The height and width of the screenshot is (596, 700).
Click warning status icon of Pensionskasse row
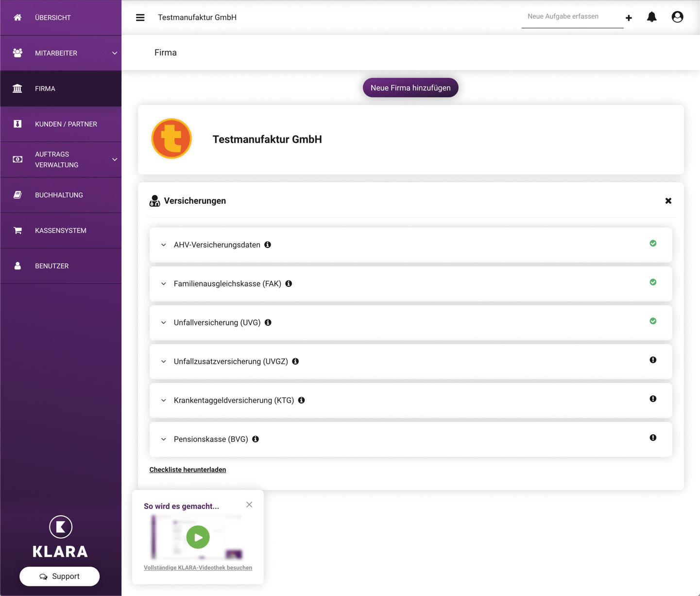[x=653, y=438]
